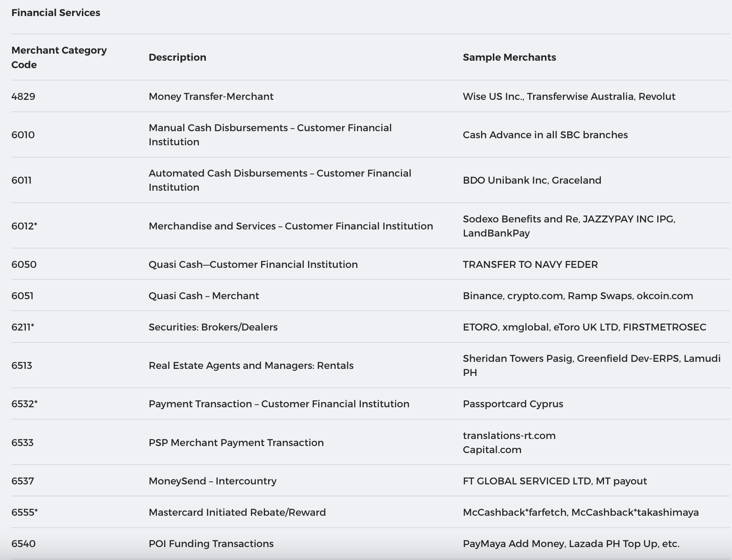This screenshot has height=560, width=732.
Task: Click the 'Sample Merchants' column header
Action: (x=509, y=57)
